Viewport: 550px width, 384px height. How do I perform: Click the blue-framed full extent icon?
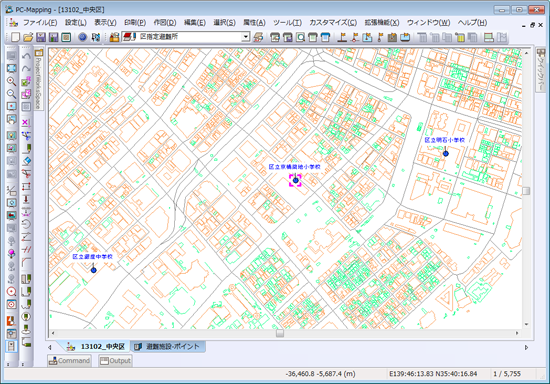[12, 68]
